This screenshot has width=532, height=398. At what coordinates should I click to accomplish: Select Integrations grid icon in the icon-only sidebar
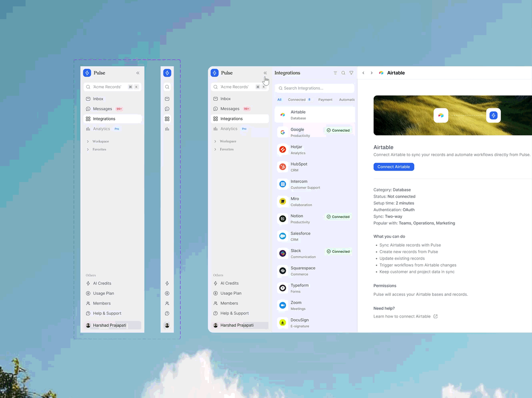pyautogui.click(x=167, y=119)
